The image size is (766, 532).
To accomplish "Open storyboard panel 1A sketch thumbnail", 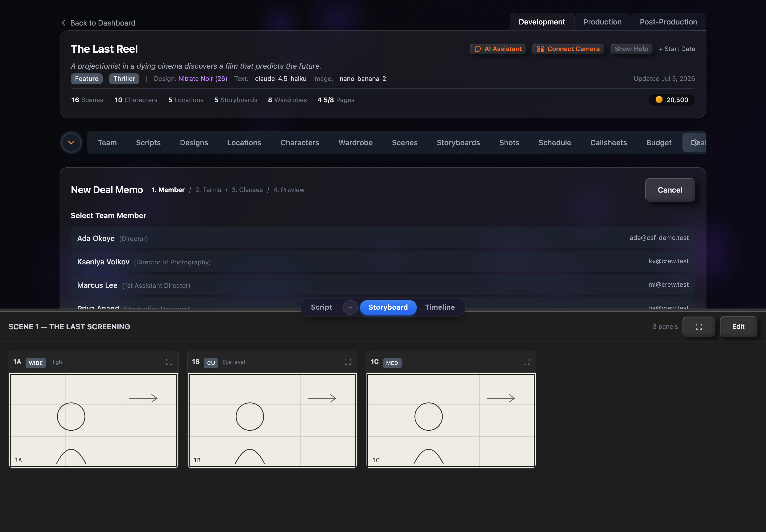I will [94, 420].
